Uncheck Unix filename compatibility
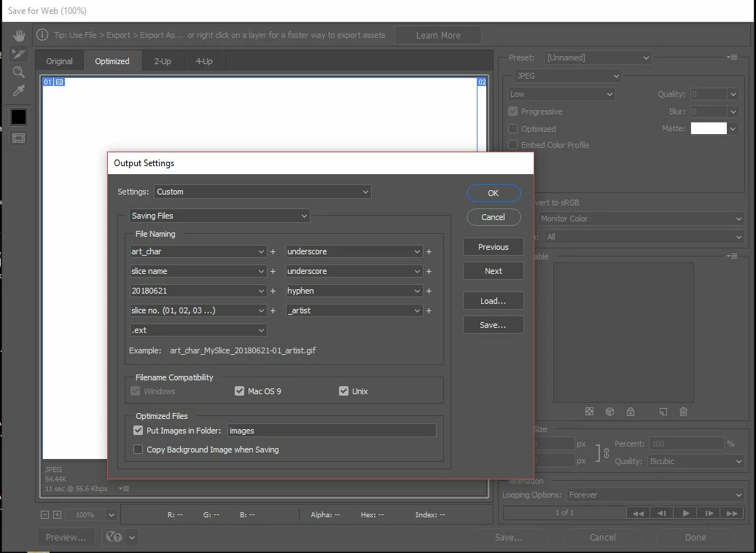The height and width of the screenshot is (553, 756). click(343, 391)
